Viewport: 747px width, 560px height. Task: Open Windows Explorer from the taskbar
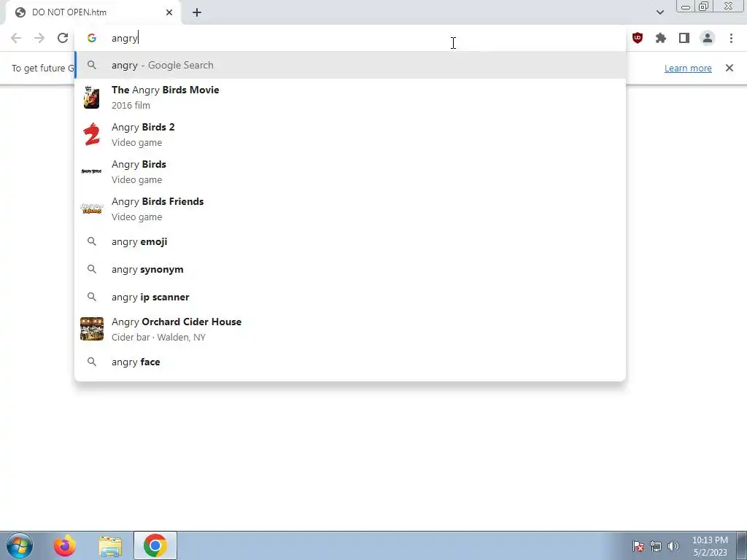110,546
